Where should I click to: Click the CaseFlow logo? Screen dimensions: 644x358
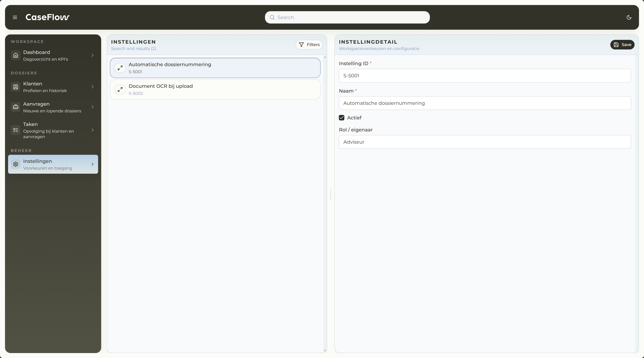click(x=47, y=17)
